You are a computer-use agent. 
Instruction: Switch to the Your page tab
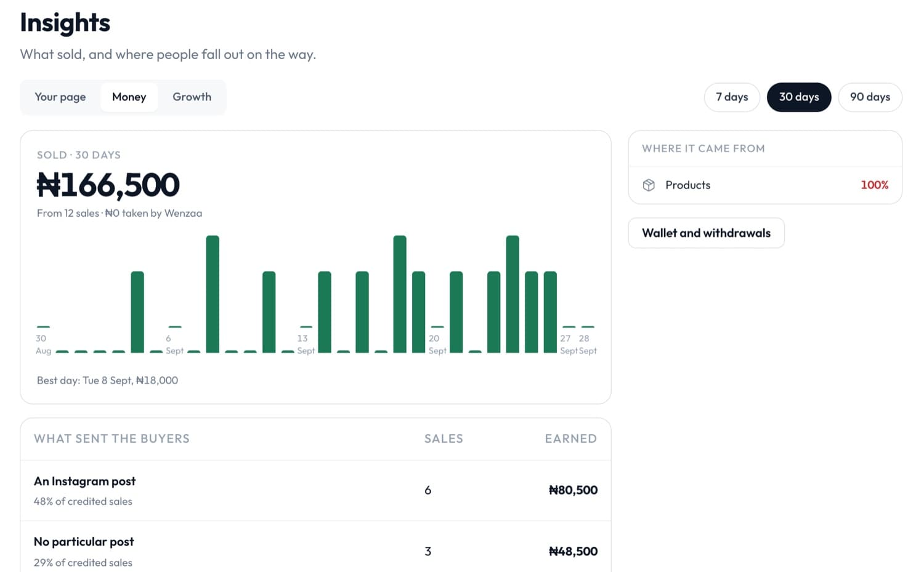[60, 97]
